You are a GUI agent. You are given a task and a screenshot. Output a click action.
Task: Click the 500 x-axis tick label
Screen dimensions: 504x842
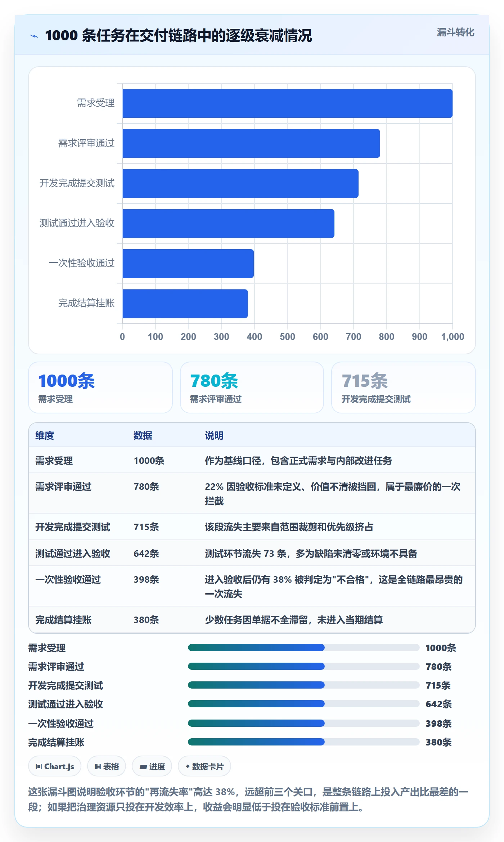(x=287, y=337)
